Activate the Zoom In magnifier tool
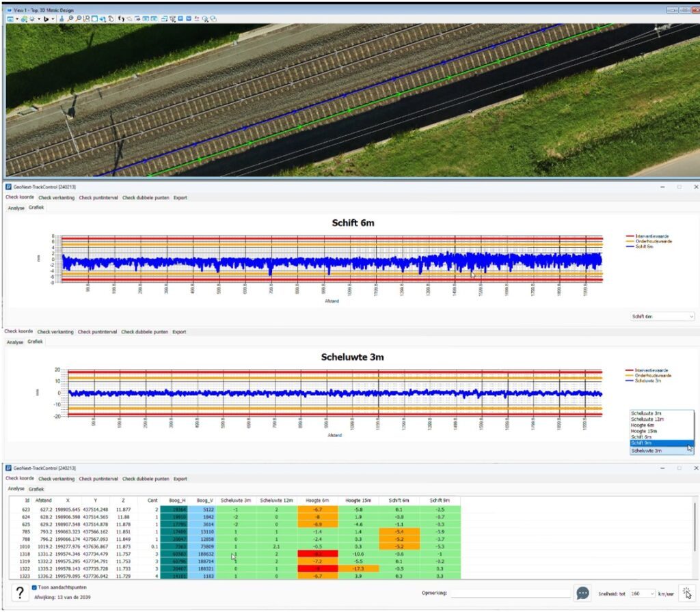700x612 pixels. click(70, 18)
